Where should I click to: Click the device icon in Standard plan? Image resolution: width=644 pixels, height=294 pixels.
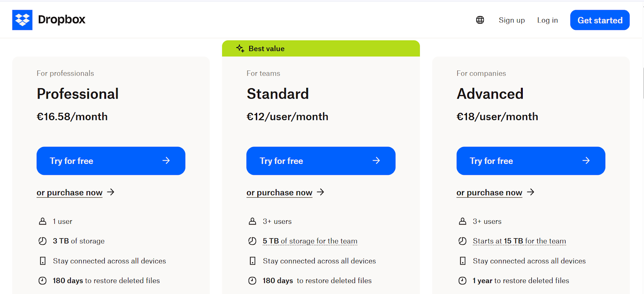click(x=252, y=261)
